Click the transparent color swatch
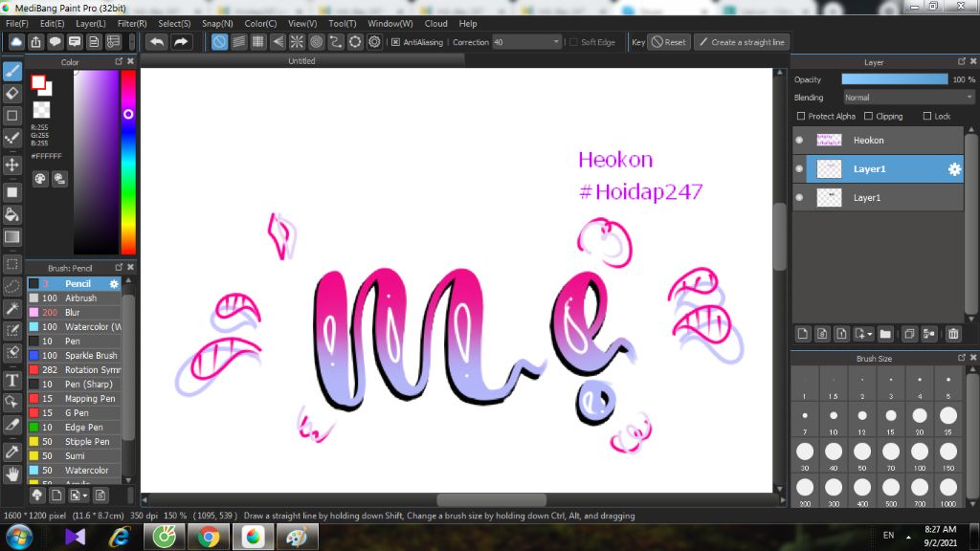The width and height of the screenshot is (980, 551). 41,110
